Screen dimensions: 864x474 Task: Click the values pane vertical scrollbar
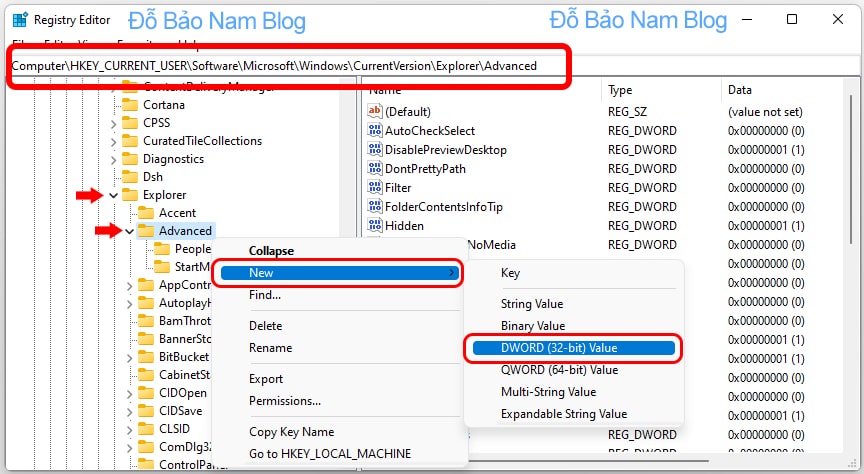pyautogui.click(x=852, y=171)
